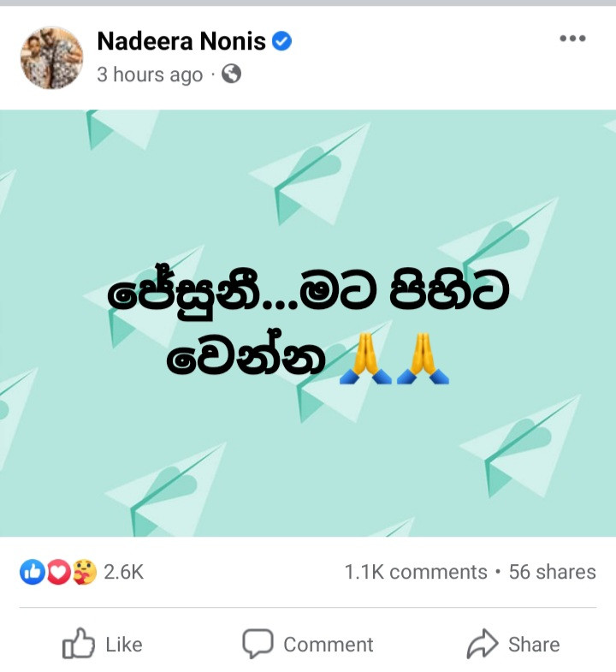The image size is (616, 672).
Task: Like the post with thumbs-up outline icon
Action: pos(79,643)
